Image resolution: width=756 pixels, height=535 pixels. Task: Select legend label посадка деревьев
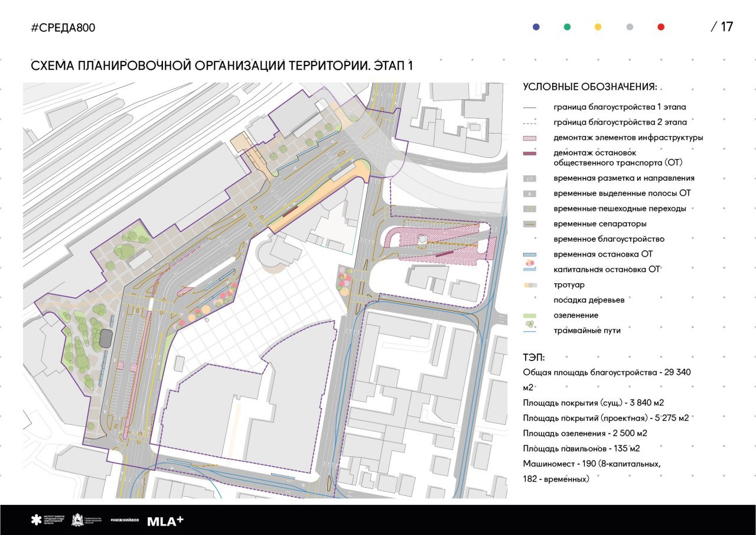point(589,300)
